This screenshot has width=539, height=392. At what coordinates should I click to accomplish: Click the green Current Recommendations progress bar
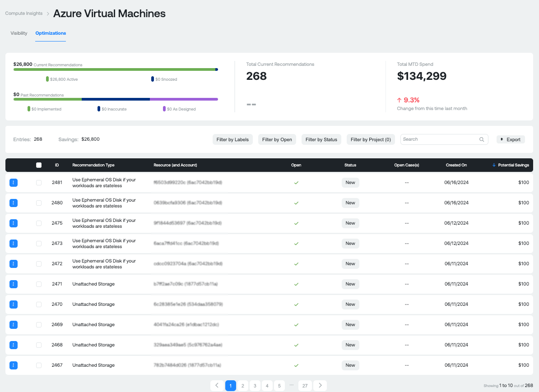114,69
